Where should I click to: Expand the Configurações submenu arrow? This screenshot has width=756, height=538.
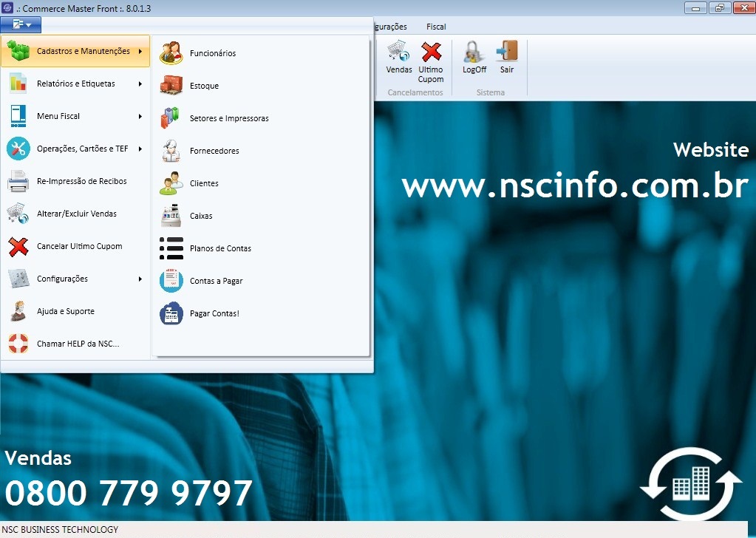140,279
